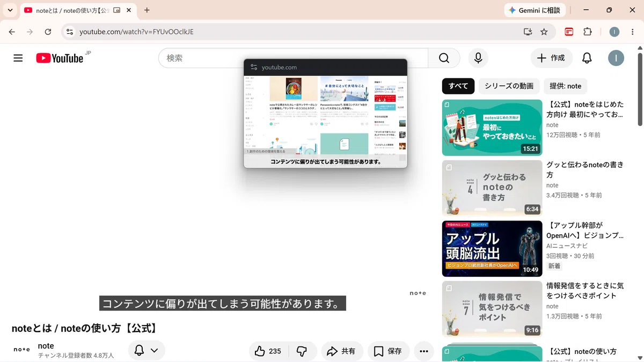Click the red extension icon in toolbar
Viewport: 644px width, 362px height.
pos(569,32)
